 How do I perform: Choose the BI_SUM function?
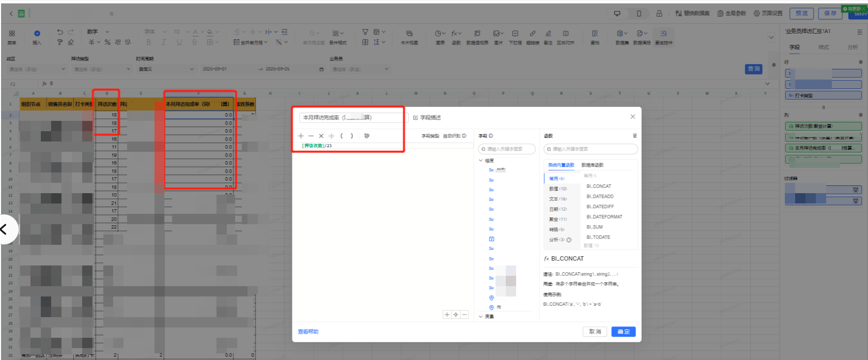point(594,227)
